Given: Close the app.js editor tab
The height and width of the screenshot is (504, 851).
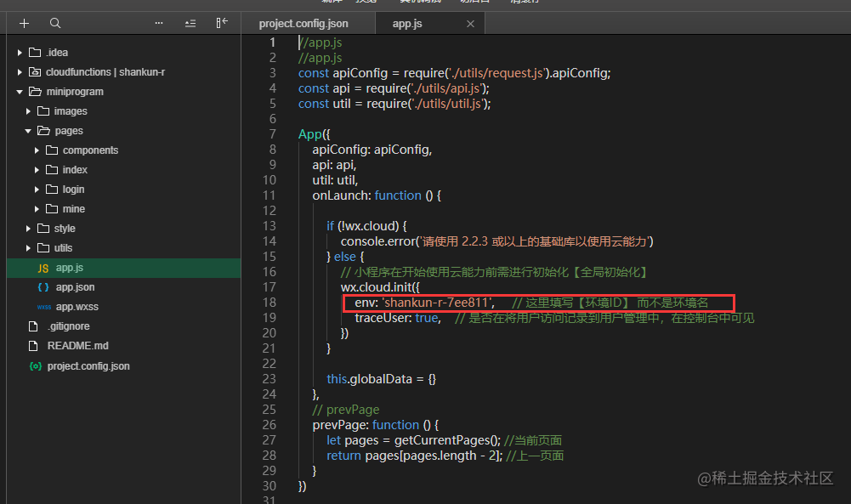Looking at the screenshot, I should (470, 24).
